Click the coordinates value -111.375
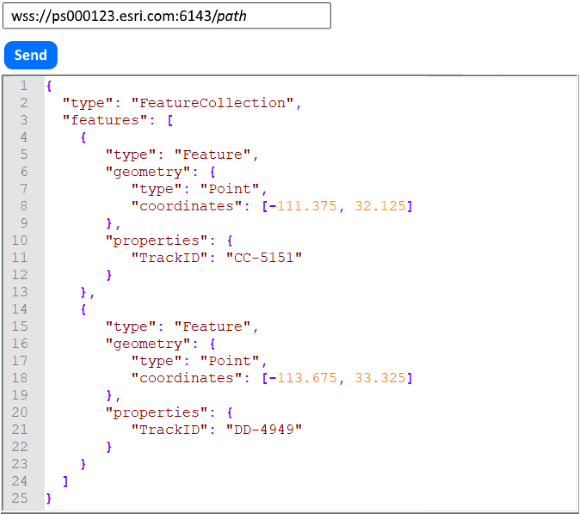 303,206
